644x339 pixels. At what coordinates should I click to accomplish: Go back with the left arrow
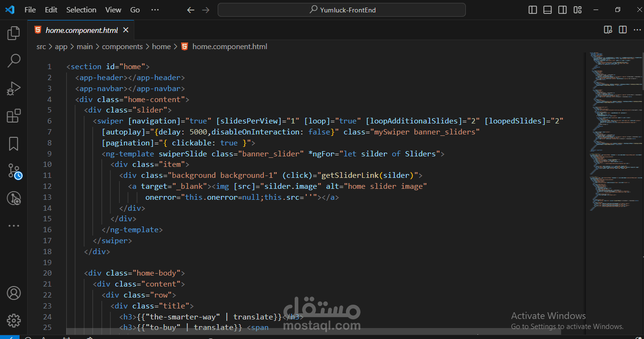[191, 10]
